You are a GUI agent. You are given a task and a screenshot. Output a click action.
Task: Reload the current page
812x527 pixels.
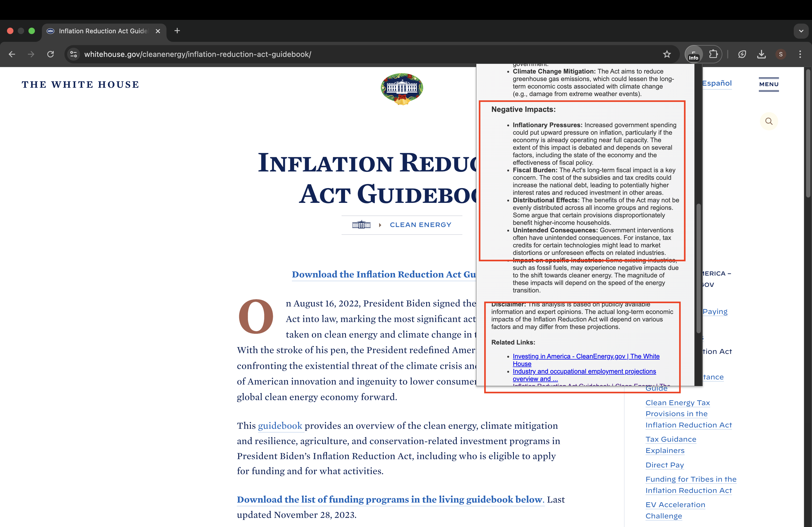click(x=50, y=54)
